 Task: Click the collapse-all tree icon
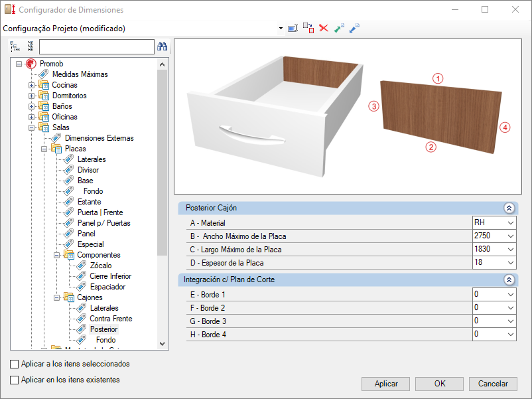31,46
